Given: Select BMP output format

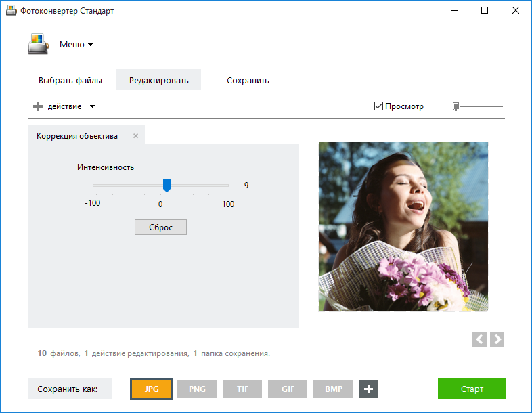Looking at the screenshot, I should 333,389.
